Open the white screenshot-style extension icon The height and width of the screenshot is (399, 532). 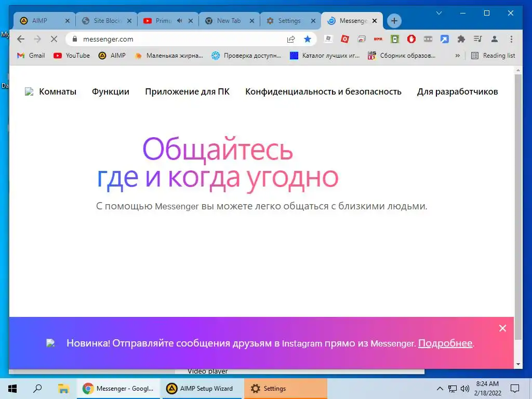pyautogui.click(x=328, y=39)
